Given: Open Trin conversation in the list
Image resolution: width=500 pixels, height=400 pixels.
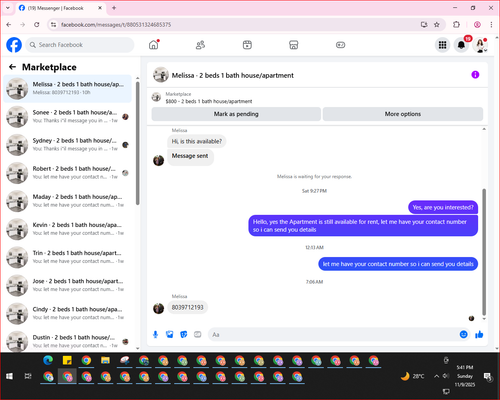Looking at the screenshot, I should coord(68,257).
